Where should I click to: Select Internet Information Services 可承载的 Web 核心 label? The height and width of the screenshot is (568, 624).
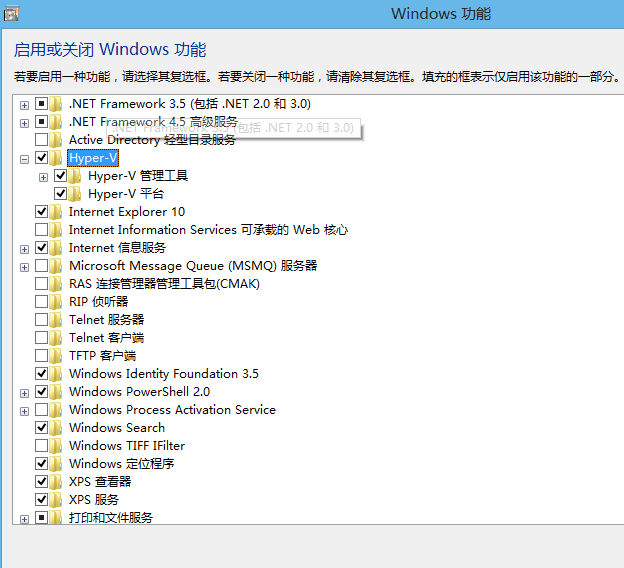coord(209,230)
